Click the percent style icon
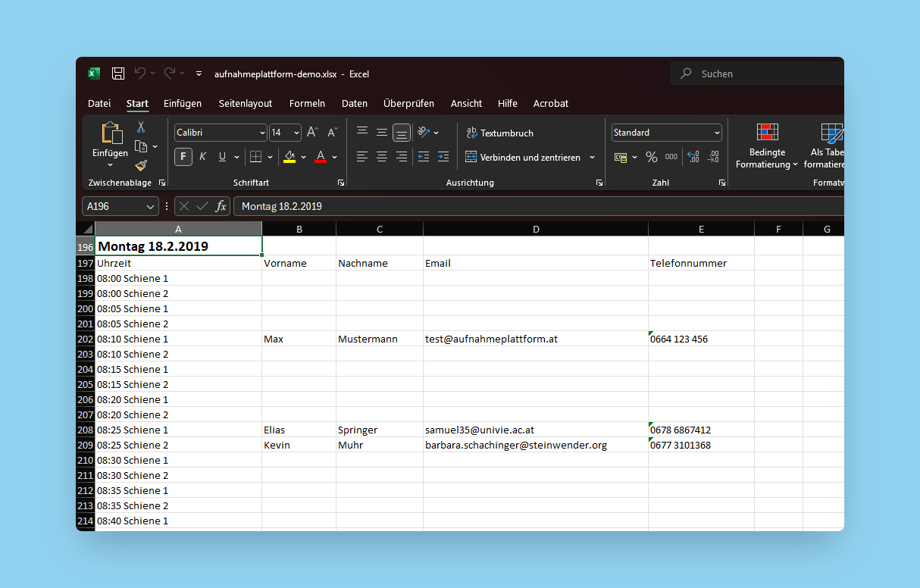Screen dimensions: 920x588 (651, 157)
